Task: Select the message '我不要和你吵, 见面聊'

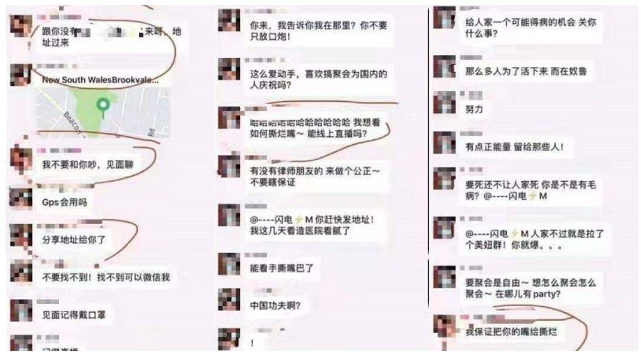Action: pyautogui.click(x=88, y=165)
